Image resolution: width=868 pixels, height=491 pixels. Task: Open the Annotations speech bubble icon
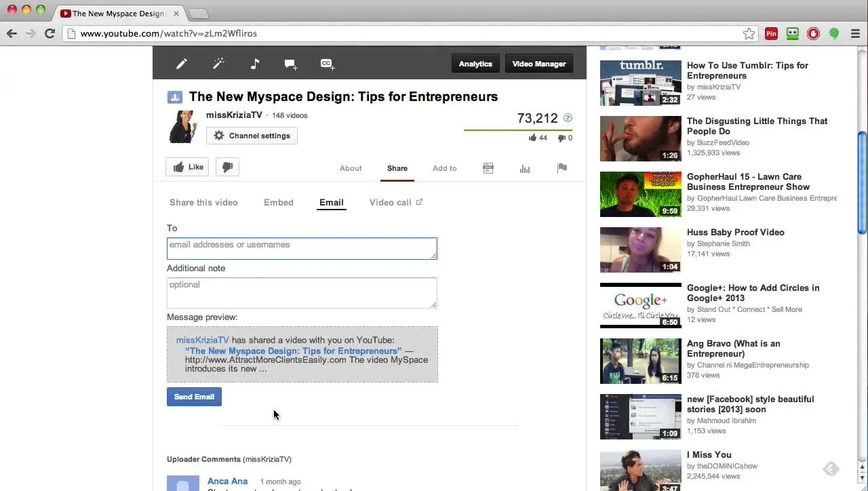tap(291, 64)
